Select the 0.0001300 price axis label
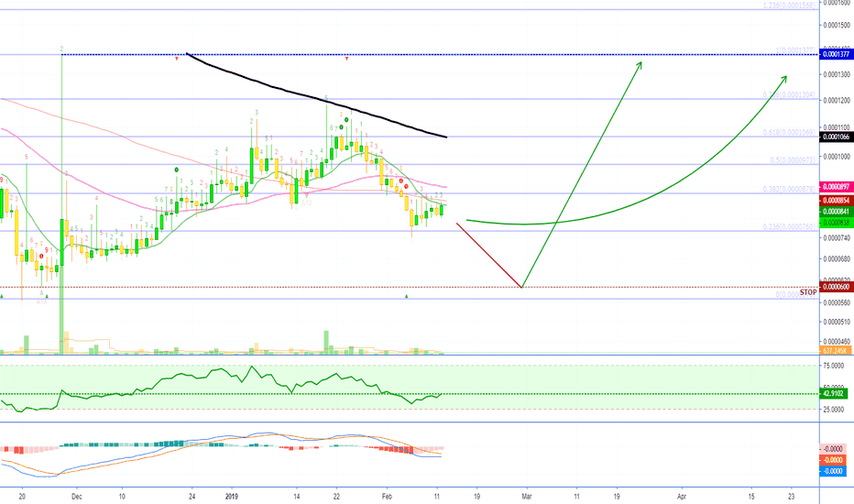The height and width of the screenshot is (504, 854). coord(837,74)
